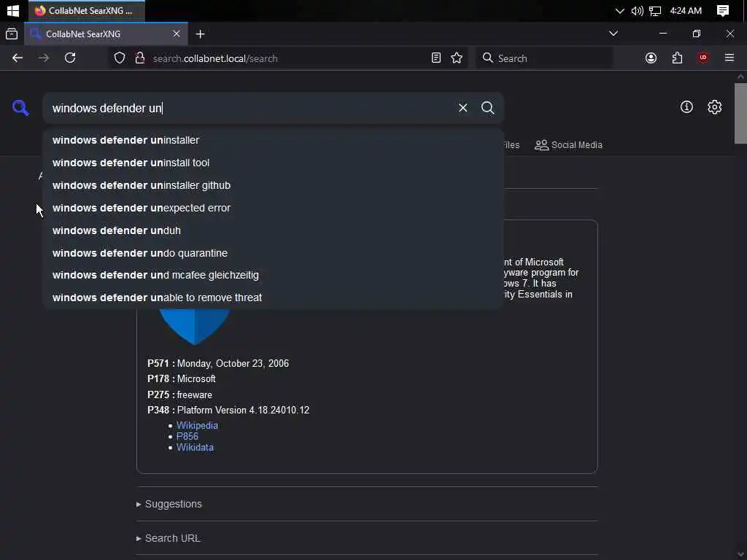Focus the SearXNG search query field
This screenshot has height=560, width=747.
(250, 108)
